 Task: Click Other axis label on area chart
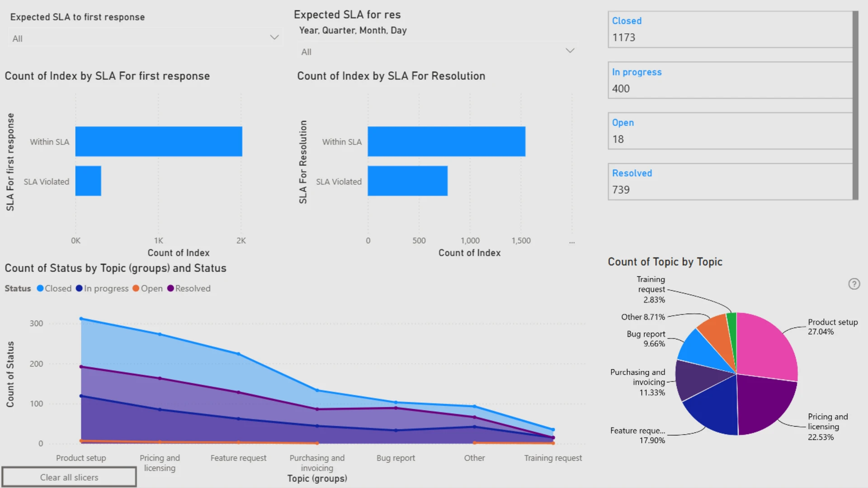click(x=474, y=458)
